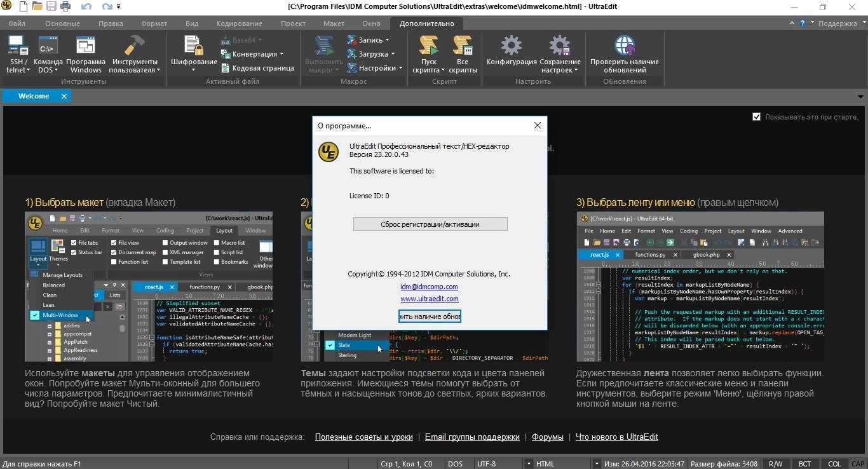Open Полезные советы и уроки link
This screenshot has height=469, width=868.
pos(363,437)
